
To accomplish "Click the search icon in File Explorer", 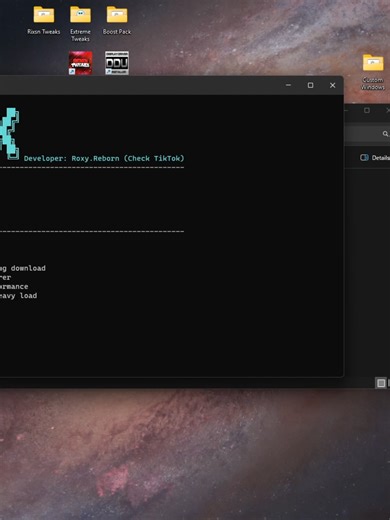I will (385, 134).
